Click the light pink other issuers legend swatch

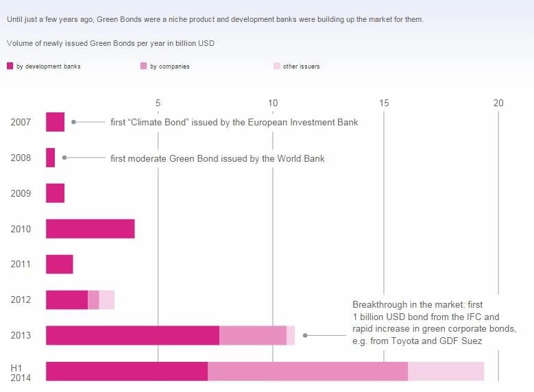pos(276,66)
